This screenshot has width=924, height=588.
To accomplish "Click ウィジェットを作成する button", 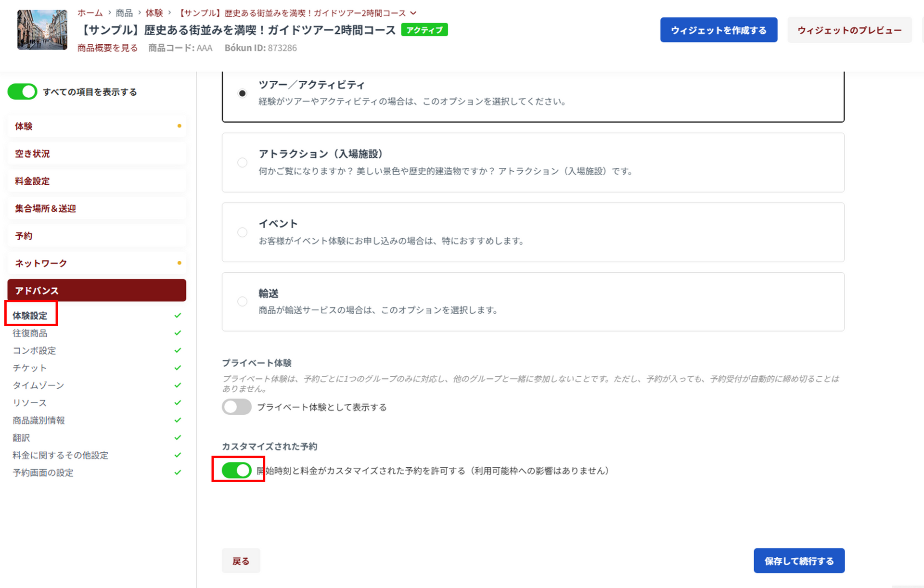I will (x=719, y=30).
